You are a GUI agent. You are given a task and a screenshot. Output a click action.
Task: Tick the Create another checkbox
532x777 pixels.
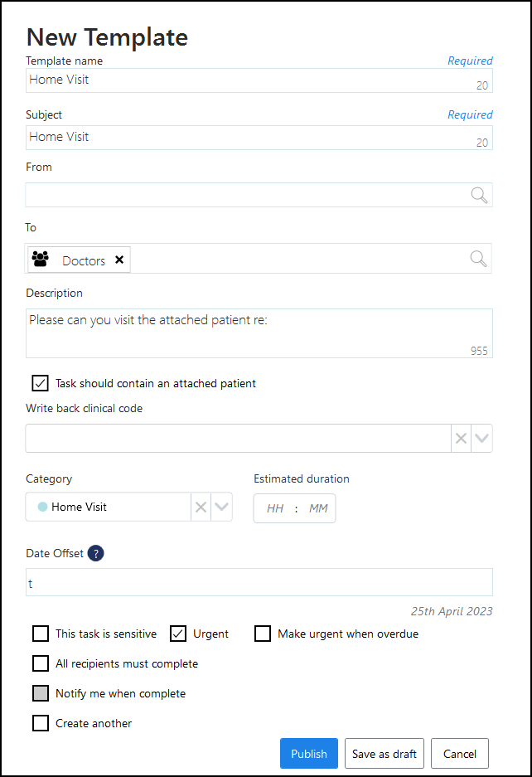point(40,723)
